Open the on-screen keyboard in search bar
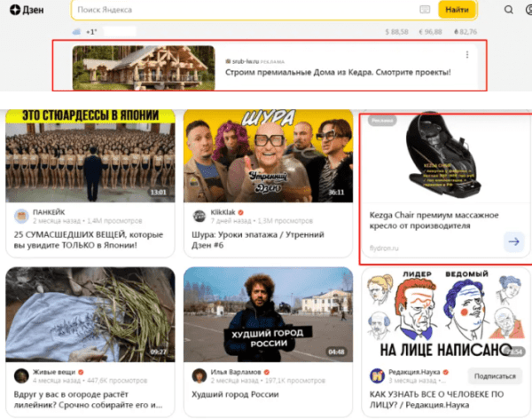The image size is (532, 419). (424, 10)
